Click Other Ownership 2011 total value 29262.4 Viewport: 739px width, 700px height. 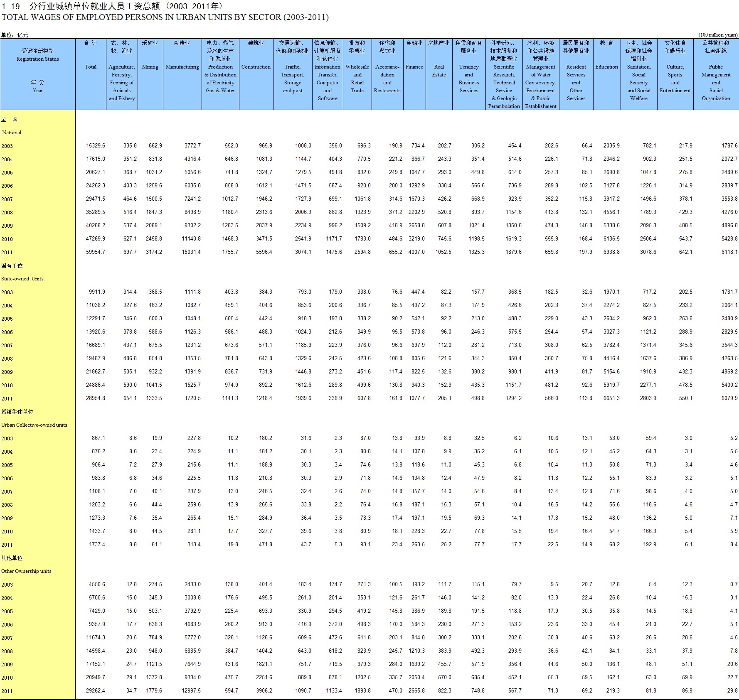[96, 691]
